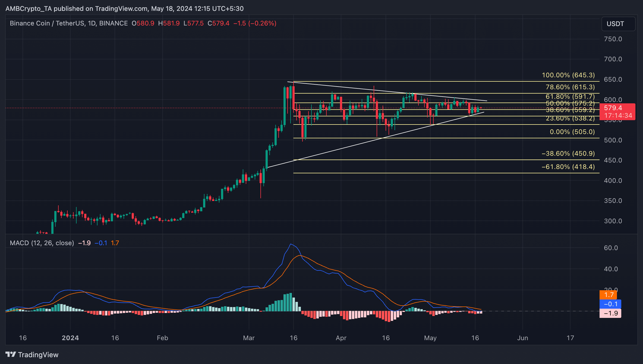Select the Binance Coin / TetherUS chart title
This screenshot has width=643, height=364.
click(x=69, y=23)
